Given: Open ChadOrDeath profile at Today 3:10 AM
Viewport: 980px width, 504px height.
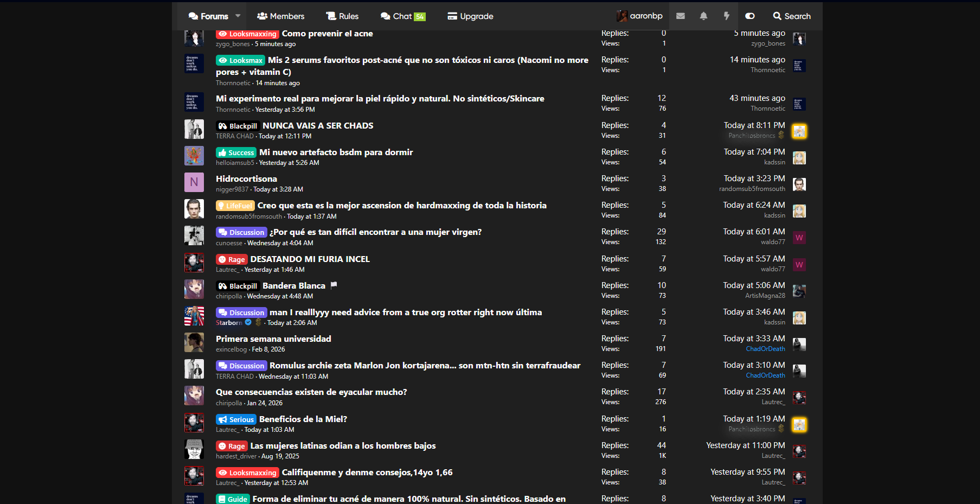Looking at the screenshot, I should (x=765, y=375).
